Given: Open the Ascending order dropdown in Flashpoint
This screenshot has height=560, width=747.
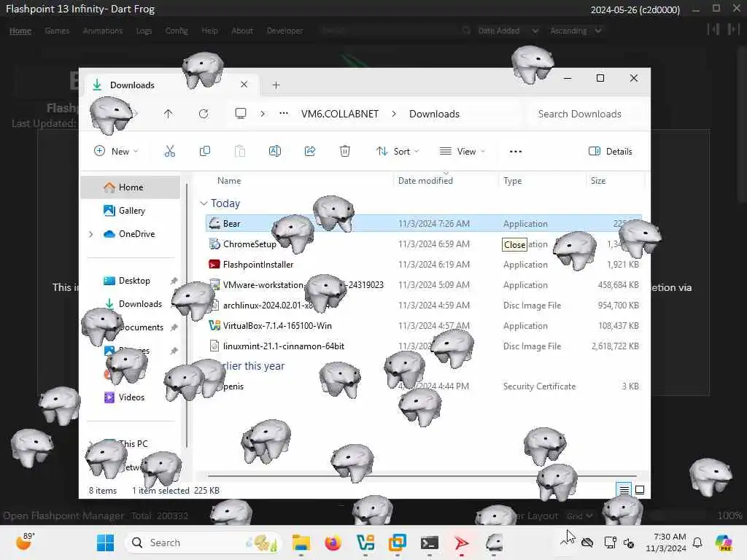Looking at the screenshot, I should click(576, 31).
